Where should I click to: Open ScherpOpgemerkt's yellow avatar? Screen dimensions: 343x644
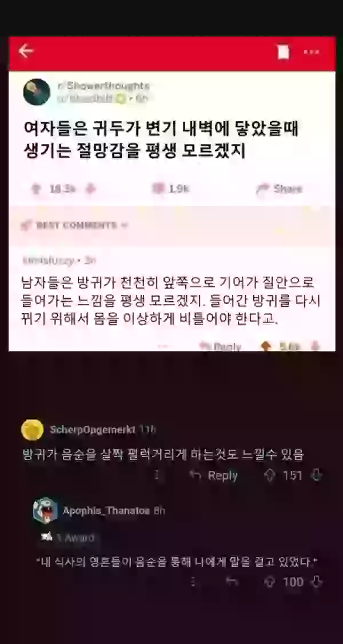[32, 430]
